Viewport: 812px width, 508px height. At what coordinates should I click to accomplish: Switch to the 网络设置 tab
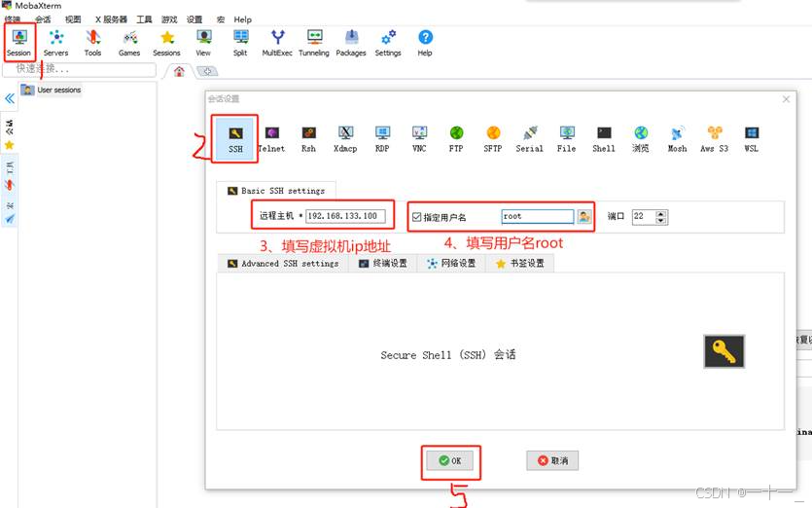click(451, 264)
